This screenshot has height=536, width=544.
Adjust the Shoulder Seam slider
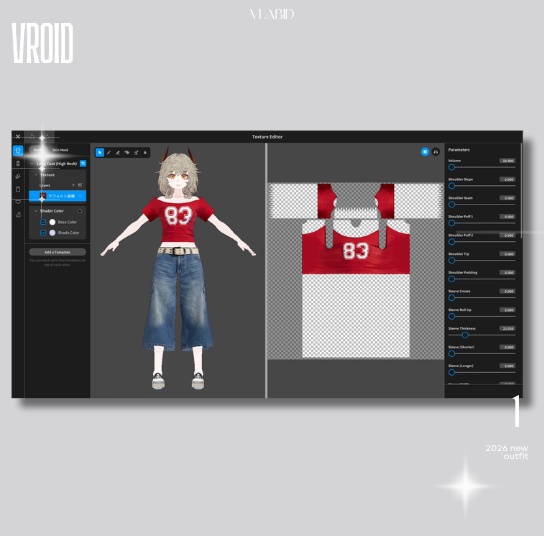(482, 205)
